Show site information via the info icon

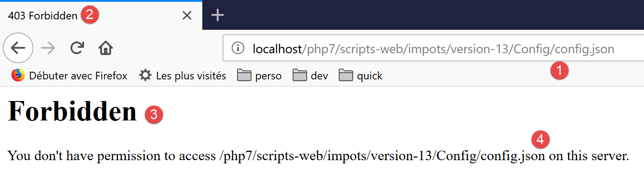click(x=238, y=48)
